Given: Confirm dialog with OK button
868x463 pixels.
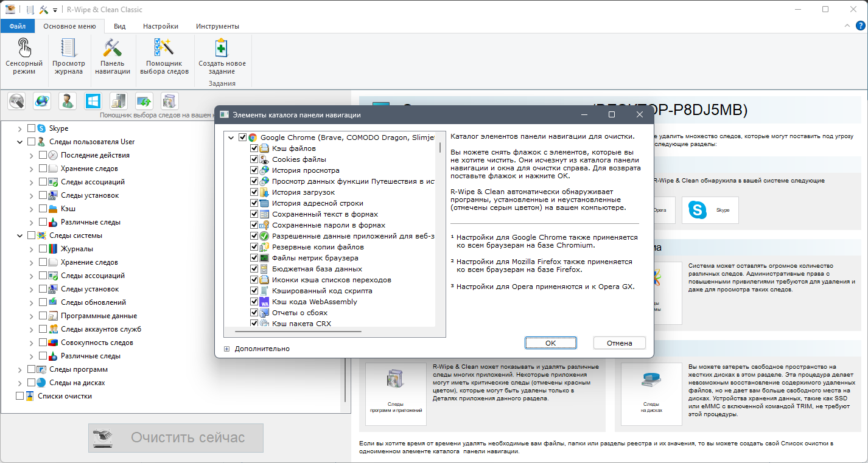Looking at the screenshot, I should (550, 343).
